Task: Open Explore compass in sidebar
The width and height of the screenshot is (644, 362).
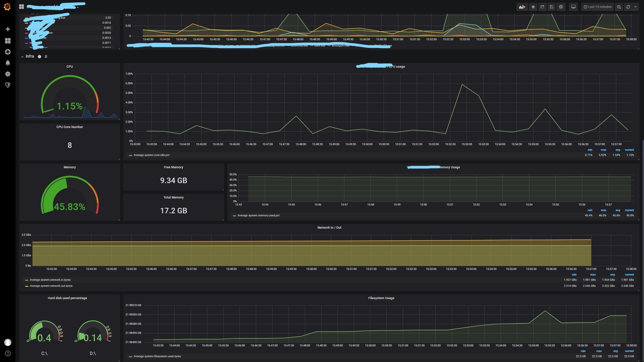Action: click(8, 52)
